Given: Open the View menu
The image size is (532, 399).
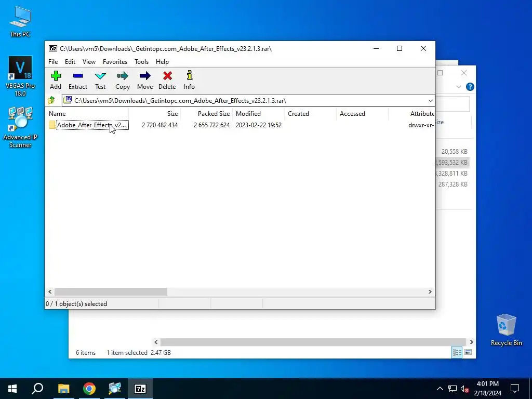Looking at the screenshot, I should pos(89,62).
